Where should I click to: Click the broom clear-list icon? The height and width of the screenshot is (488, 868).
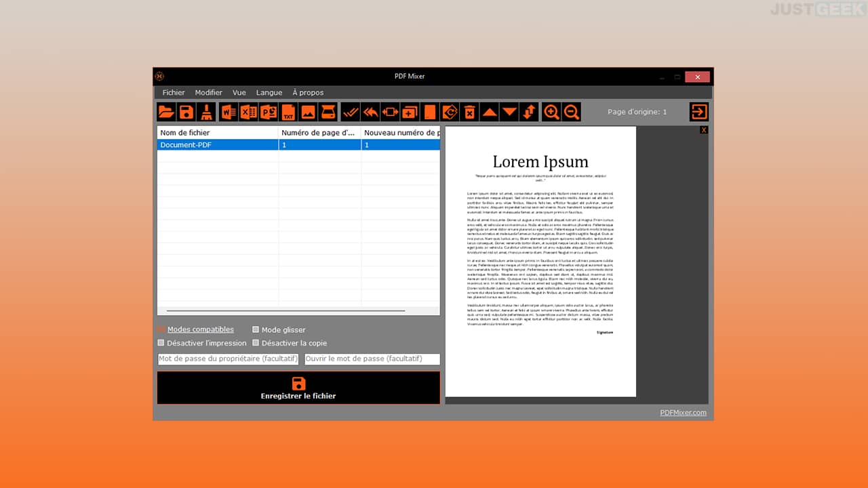tap(207, 112)
